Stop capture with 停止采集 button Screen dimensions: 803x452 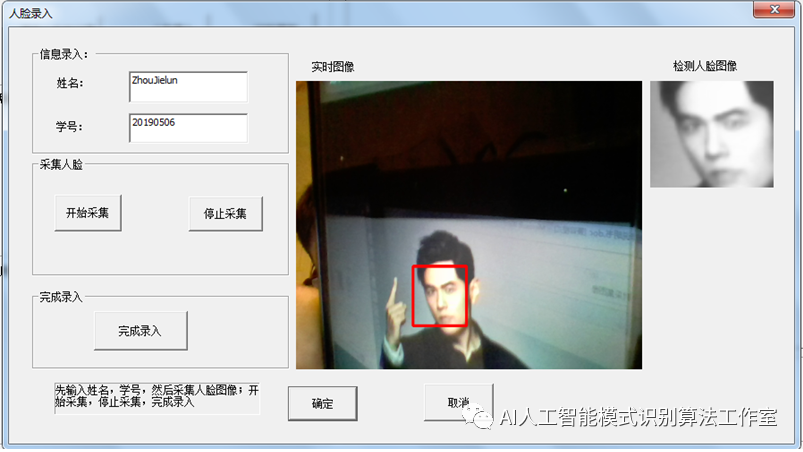click(x=226, y=214)
